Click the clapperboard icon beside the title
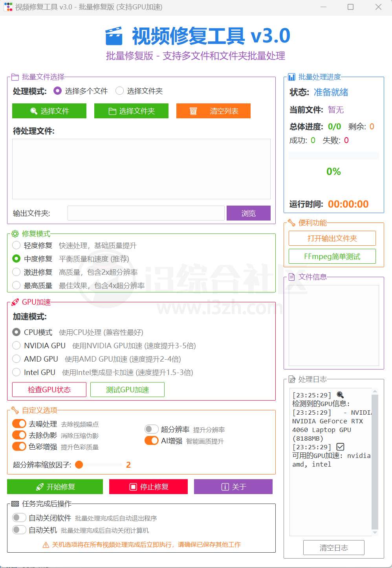The height and width of the screenshot is (568, 392). pyautogui.click(x=114, y=36)
